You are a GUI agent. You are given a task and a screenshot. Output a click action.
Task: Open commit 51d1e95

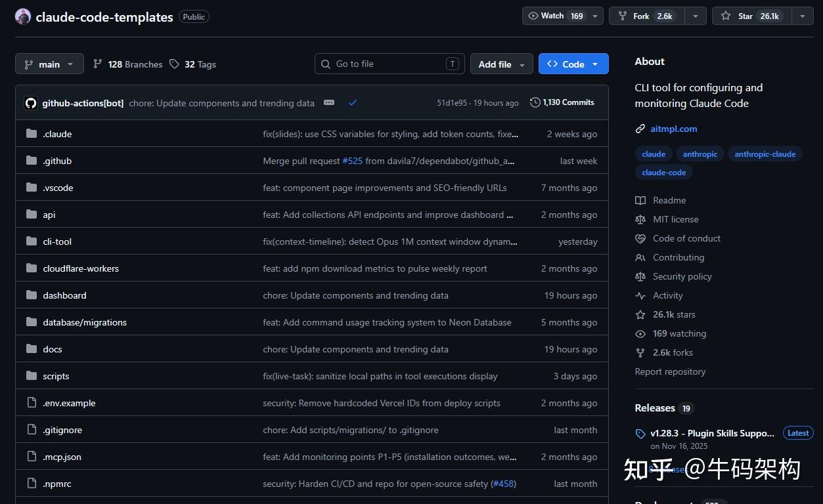click(452, 103)
